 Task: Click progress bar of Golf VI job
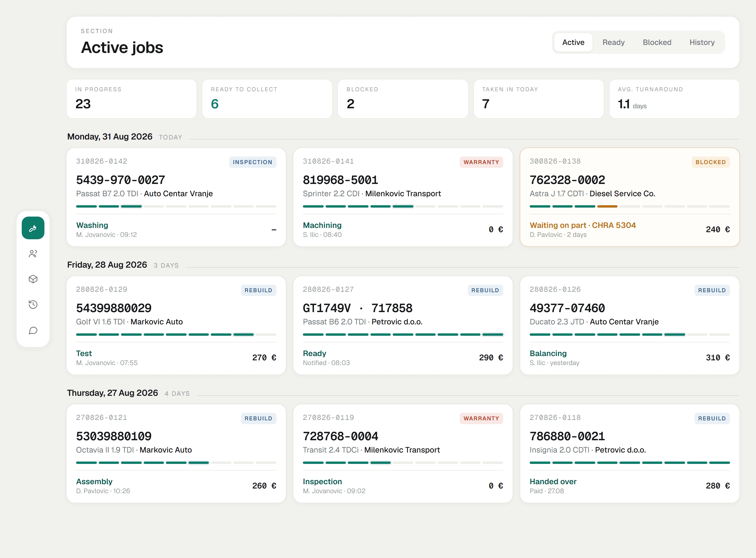[x=176, y=334]
